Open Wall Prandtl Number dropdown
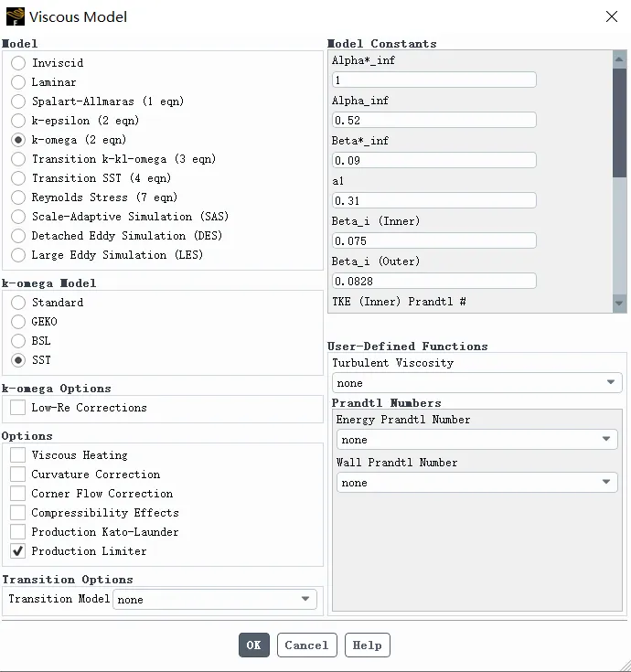The height and width of the screenshot is (672, 631). coord(476,482)
